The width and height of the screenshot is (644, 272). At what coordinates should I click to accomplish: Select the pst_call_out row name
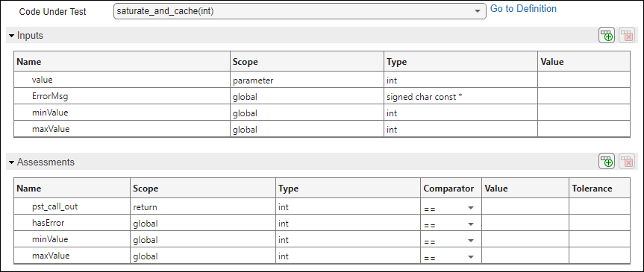pos(54,206)
